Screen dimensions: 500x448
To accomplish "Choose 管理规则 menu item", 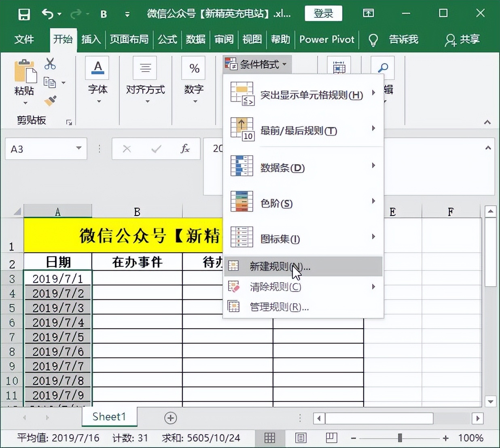I will (x=303, y=307).
